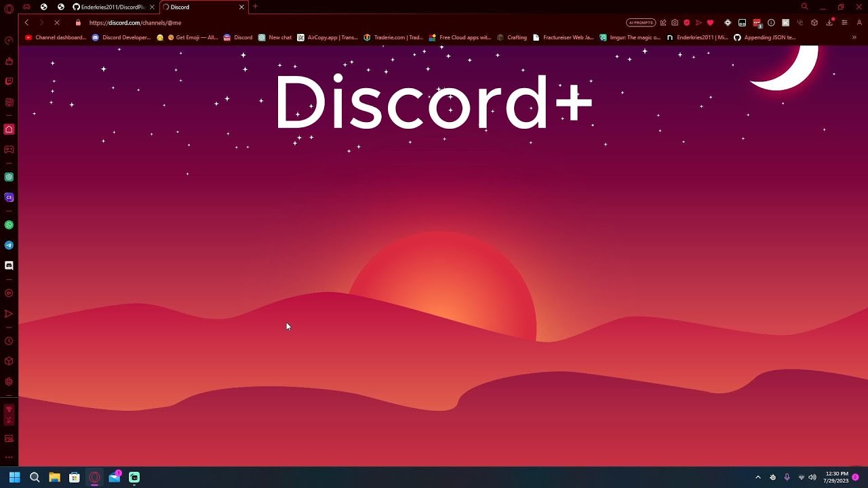
Task: Open the Player icon in sidebar
Action: pyautogui.click(x=9, y=293)
